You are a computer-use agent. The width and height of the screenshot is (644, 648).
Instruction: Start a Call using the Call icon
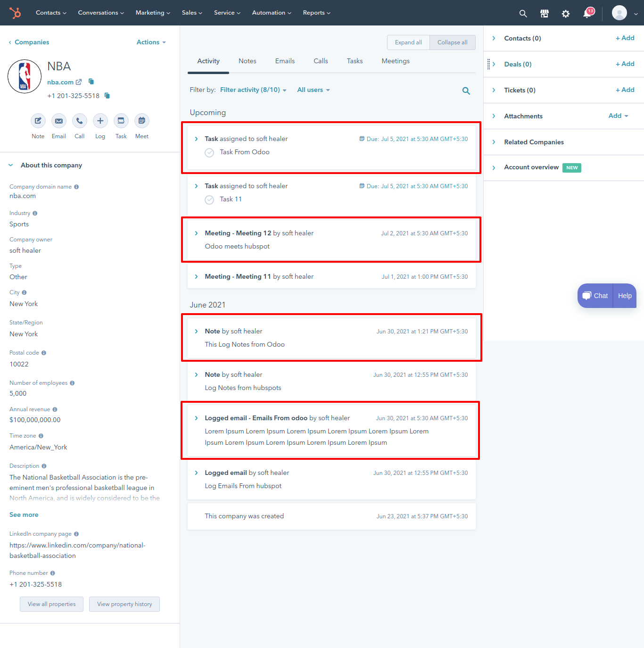click(80, 121)
